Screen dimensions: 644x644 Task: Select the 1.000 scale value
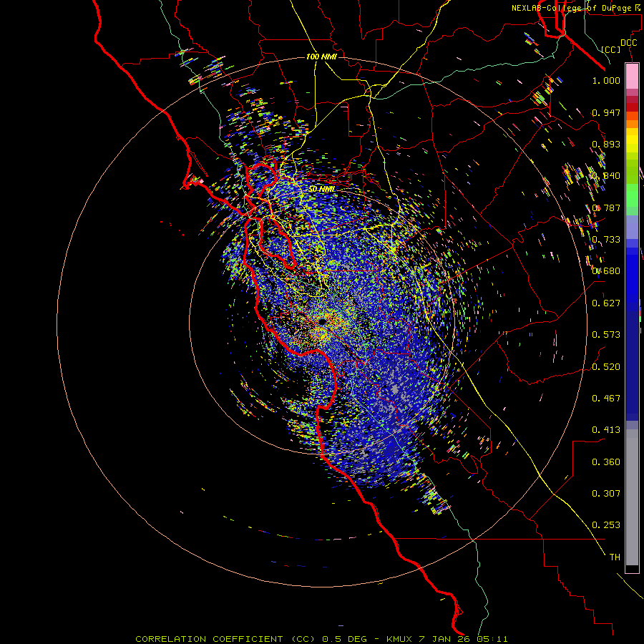[606, 80]
